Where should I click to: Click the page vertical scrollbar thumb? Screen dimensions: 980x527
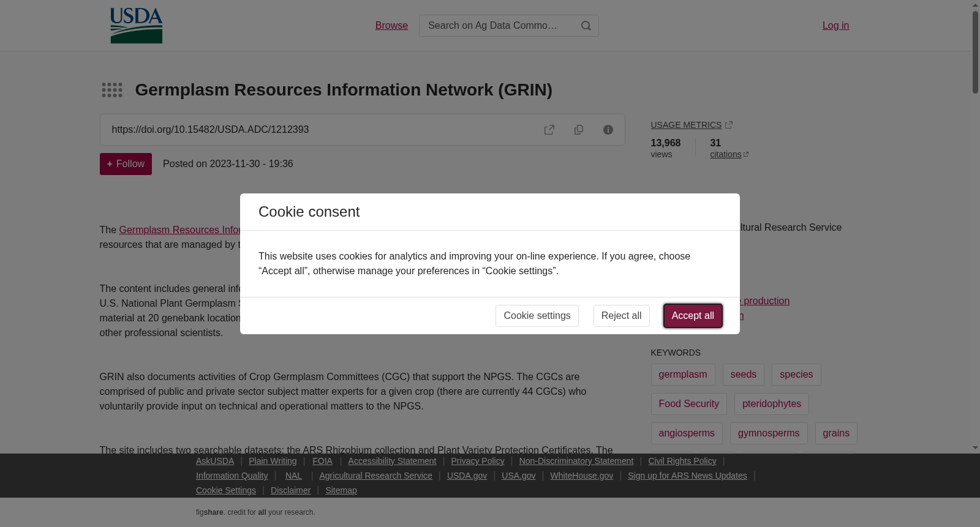[975, 52]
